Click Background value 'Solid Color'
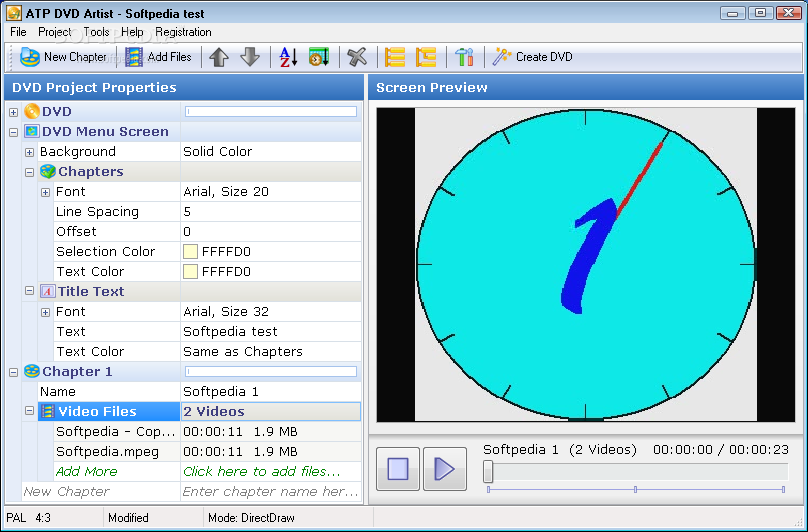The width and height of the screenshot is (808, 532). 217,152
